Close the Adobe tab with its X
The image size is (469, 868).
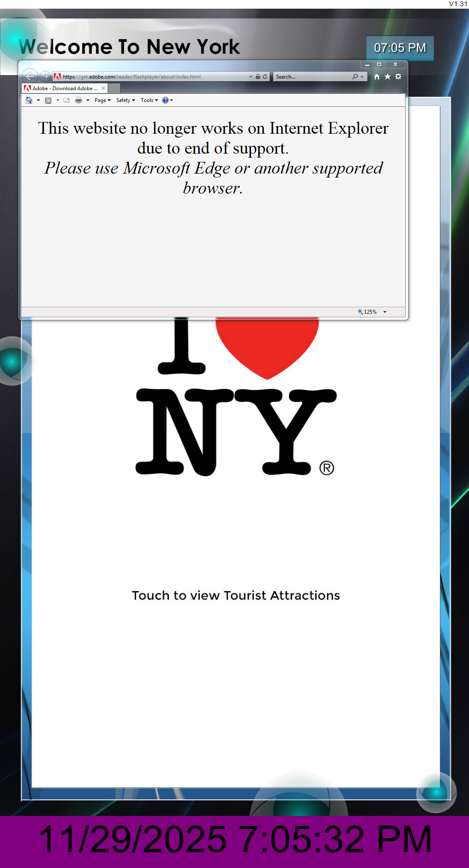point(103,88)
